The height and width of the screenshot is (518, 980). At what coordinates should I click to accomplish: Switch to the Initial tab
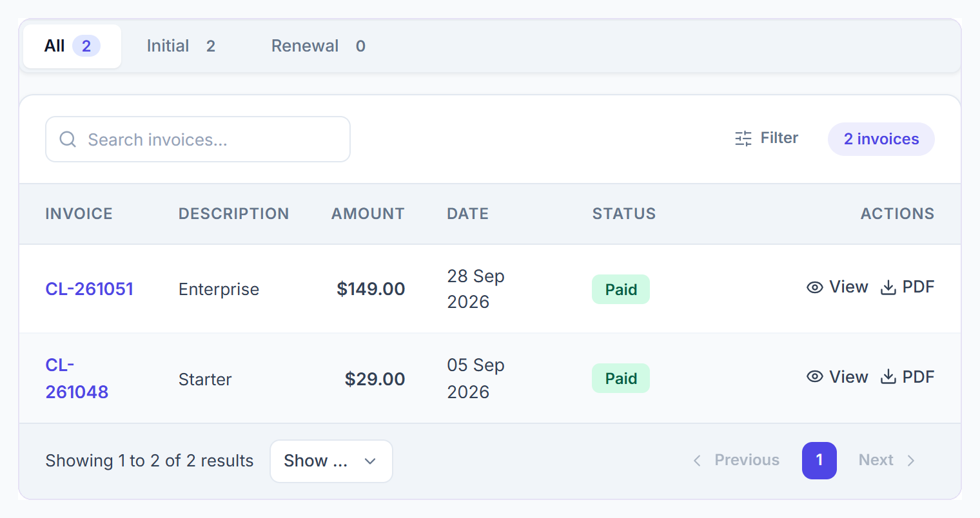[181, 46]
